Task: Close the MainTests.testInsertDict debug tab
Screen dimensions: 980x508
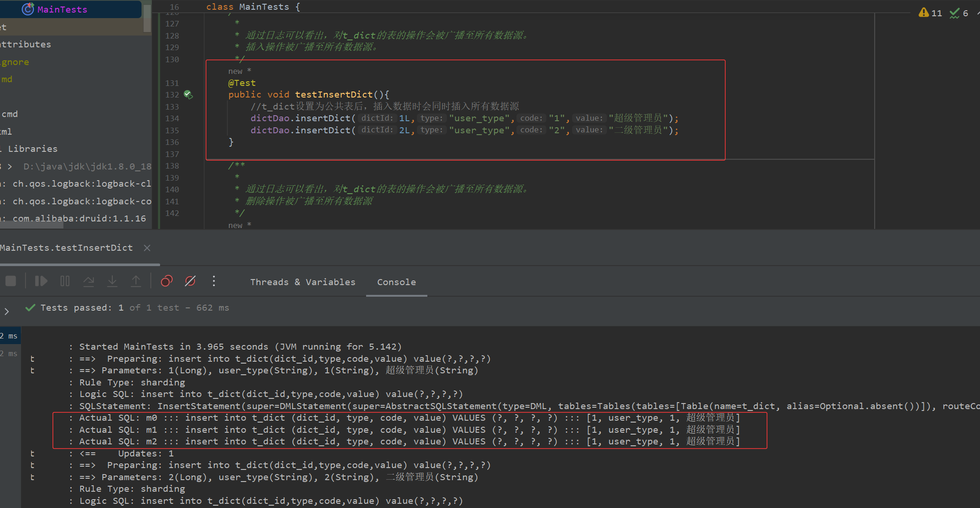Action: pos(147,248)
